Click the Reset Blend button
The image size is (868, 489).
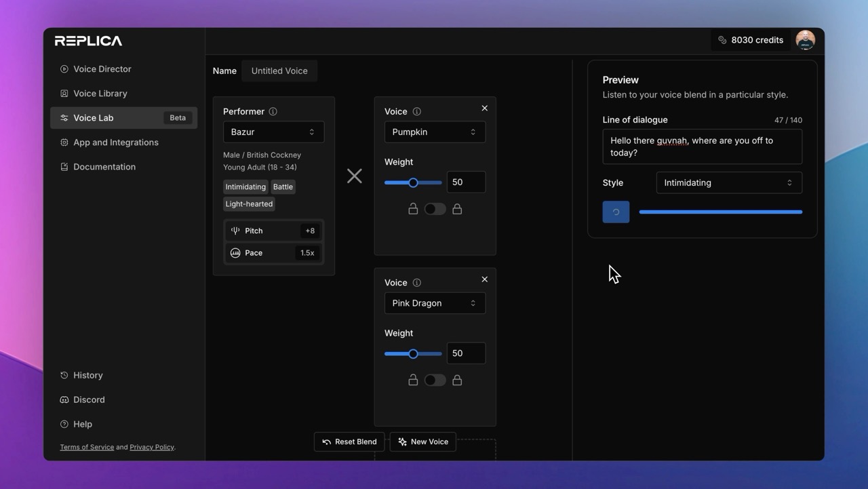tap(349, 441)
